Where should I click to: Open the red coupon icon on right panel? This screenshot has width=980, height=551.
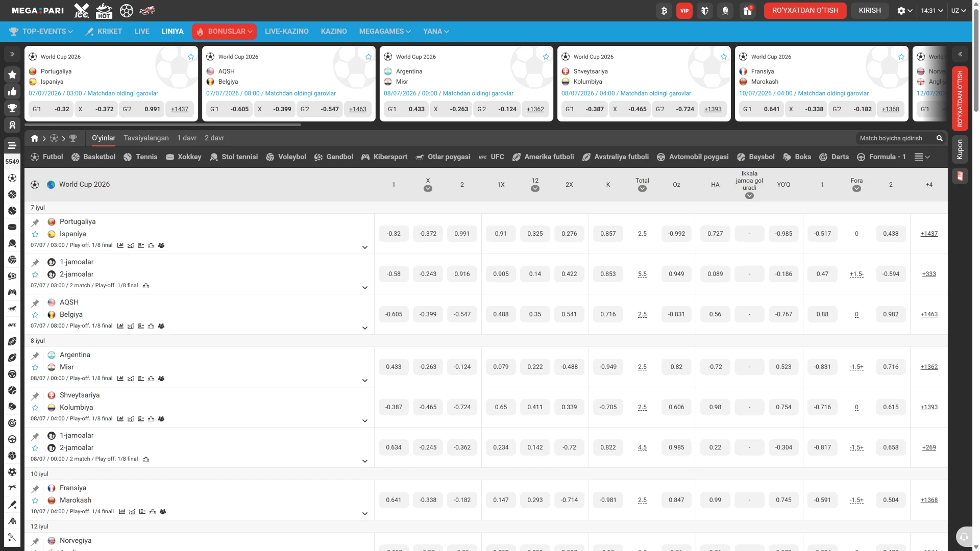click(x=960, y=176)
